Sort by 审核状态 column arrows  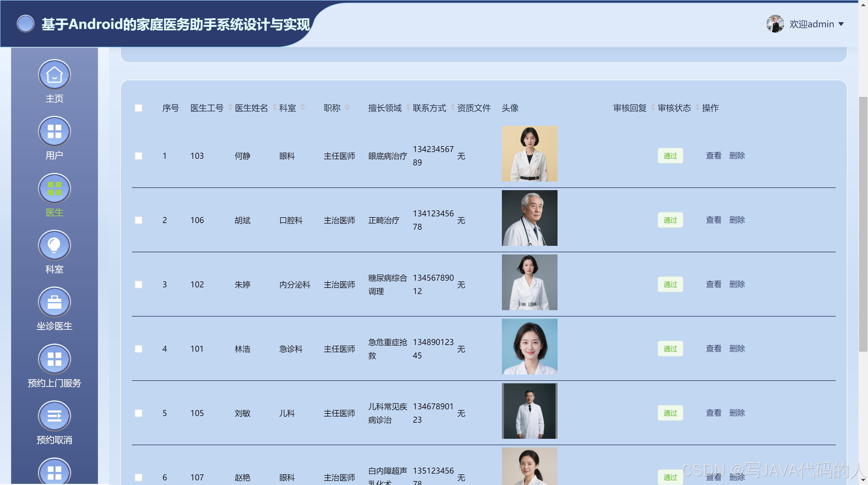(697, 107)
